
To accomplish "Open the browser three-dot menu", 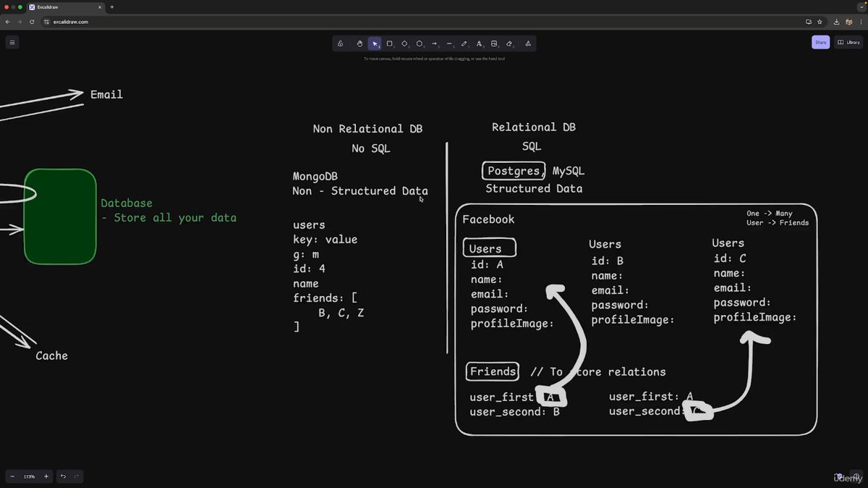I will click(x=861, y=22).
